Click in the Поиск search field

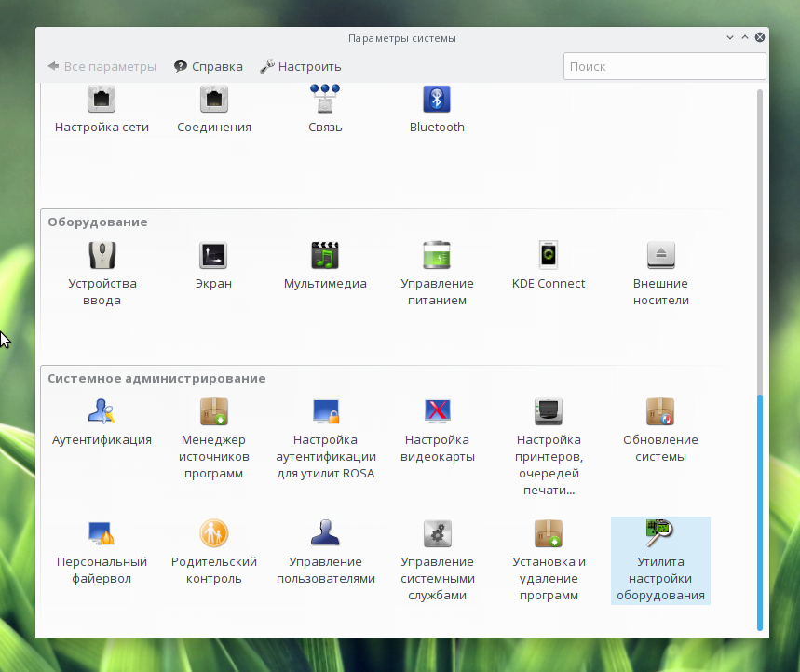click(664, 67)
